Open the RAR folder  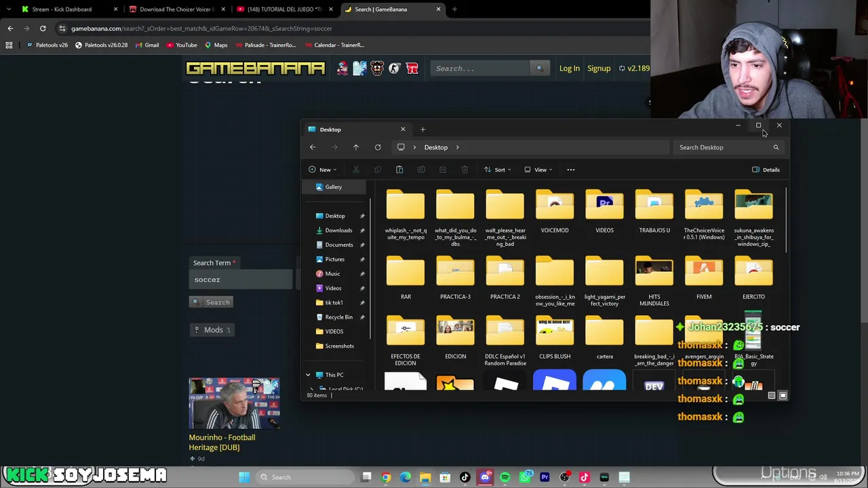pos(406,279)
